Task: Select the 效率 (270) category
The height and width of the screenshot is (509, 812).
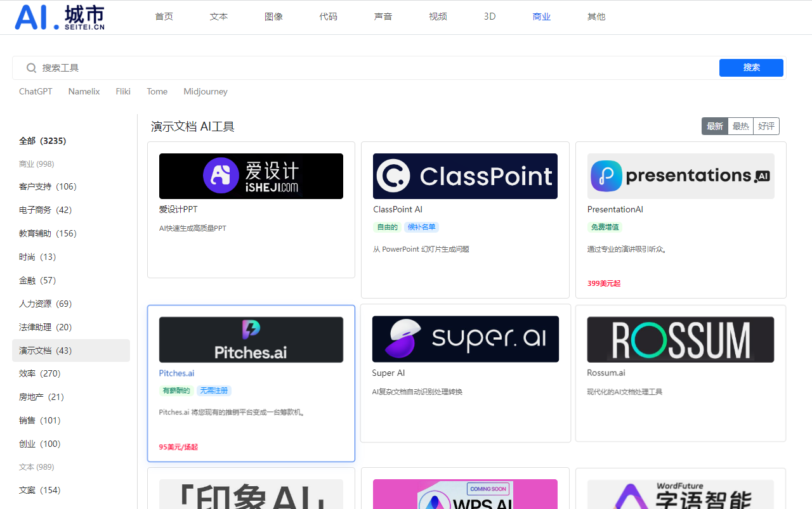Action: pos(40,373)
